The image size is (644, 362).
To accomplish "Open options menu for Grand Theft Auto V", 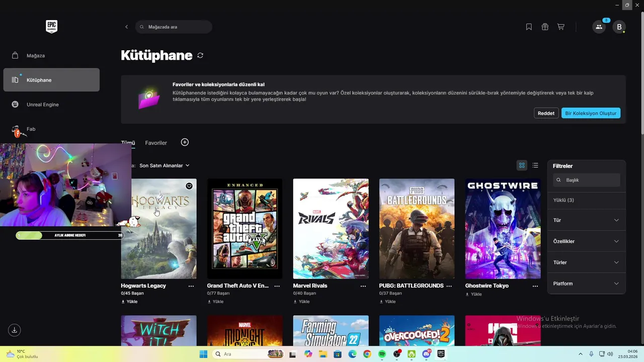I will tap(277, 286).
